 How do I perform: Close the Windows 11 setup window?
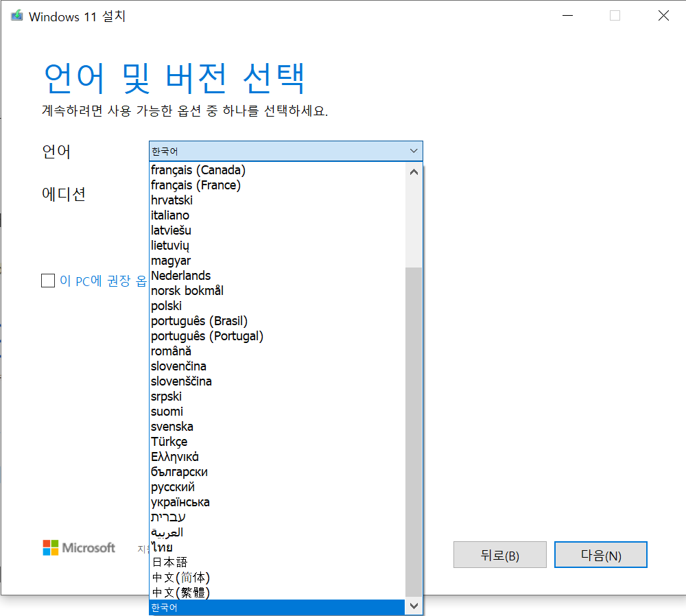(x=663, y=16)
